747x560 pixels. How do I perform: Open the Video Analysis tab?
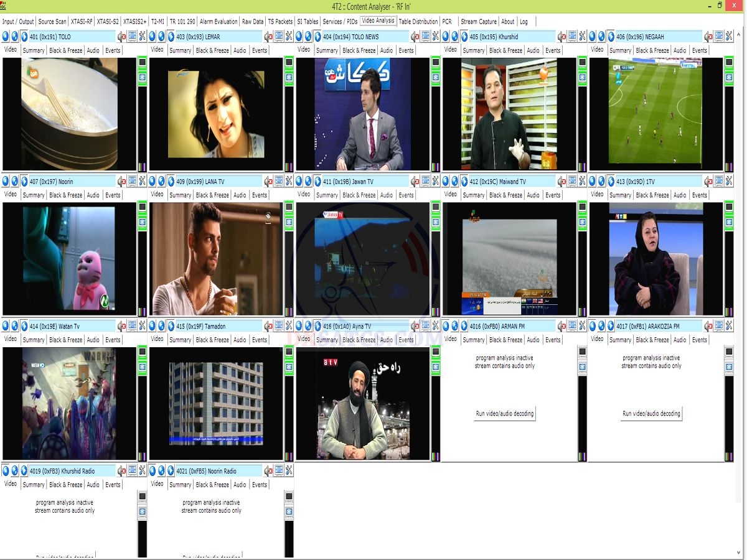coord(378,21)
